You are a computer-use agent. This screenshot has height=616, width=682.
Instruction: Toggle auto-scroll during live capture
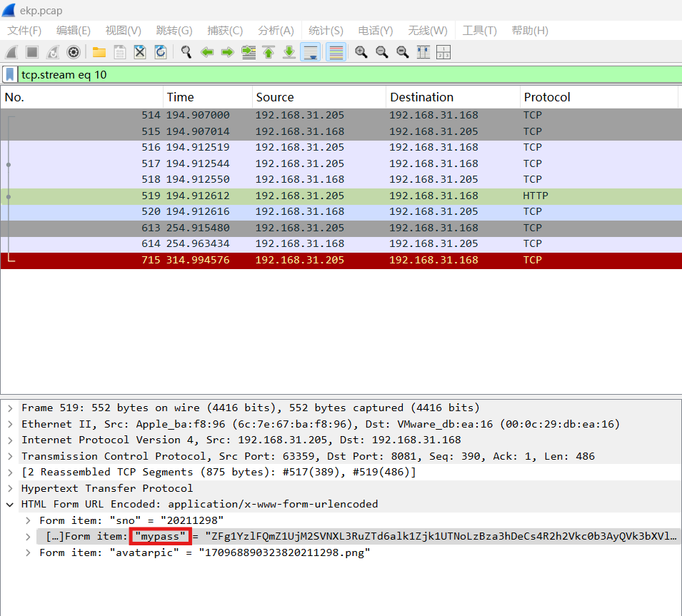pyautogui.click(x=311, y=52)
